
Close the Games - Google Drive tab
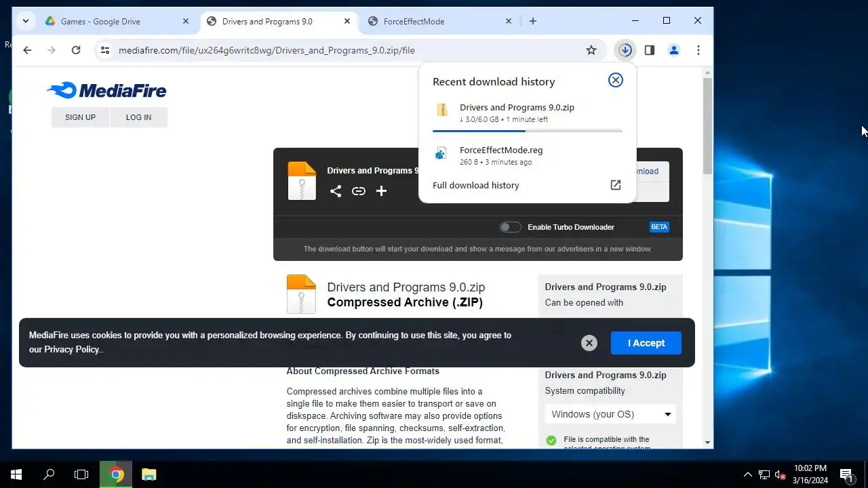186,22
